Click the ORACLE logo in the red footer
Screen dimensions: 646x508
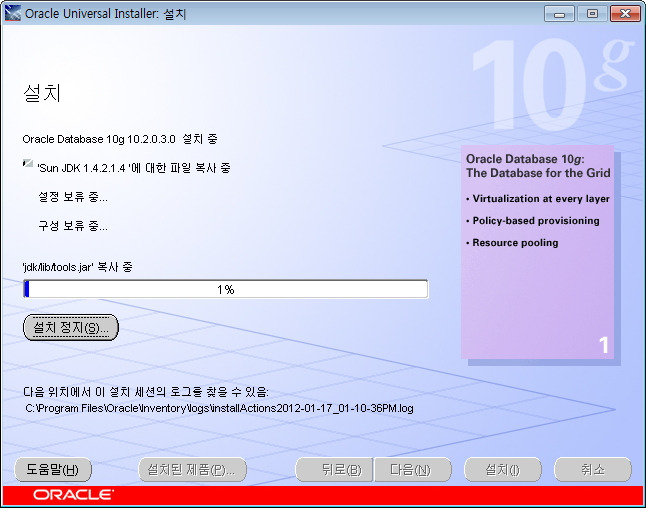pyautogui.click(x=73, y=495)
